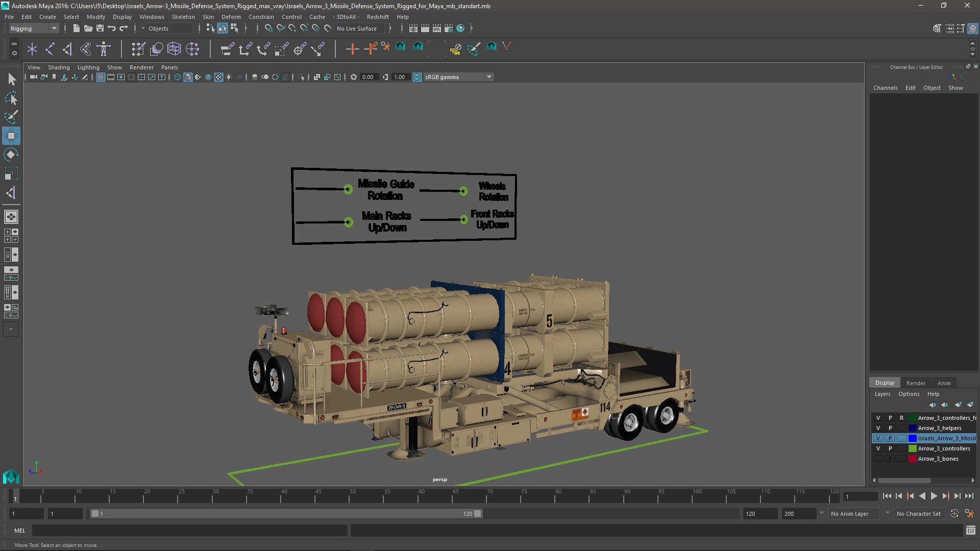Click MEL command language switcher
This screenshot has height=551, width=980.
click(x=19, y=531)
